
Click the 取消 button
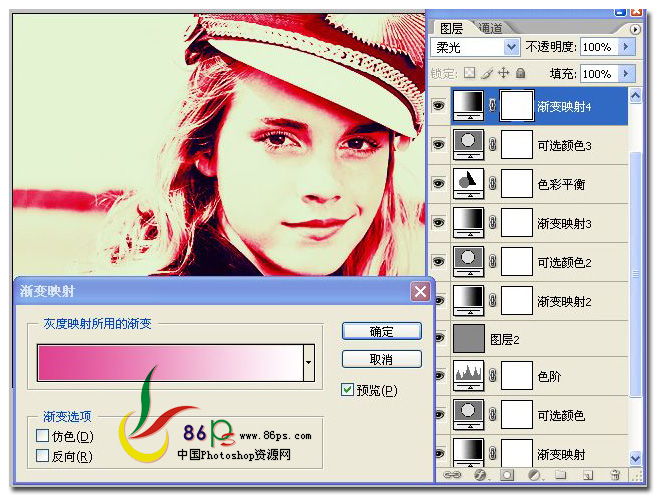point(382,359)
